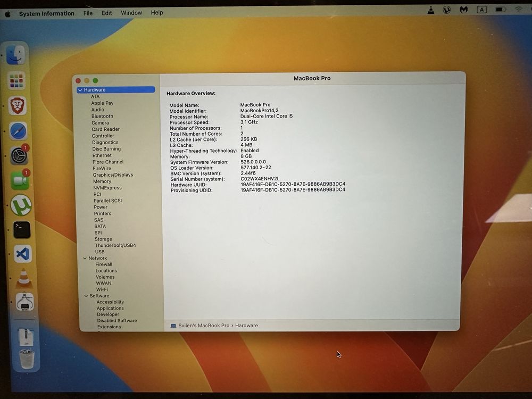Select Card Reader in the sidebar
Screen dimensions: 532x399
[105, 129]
